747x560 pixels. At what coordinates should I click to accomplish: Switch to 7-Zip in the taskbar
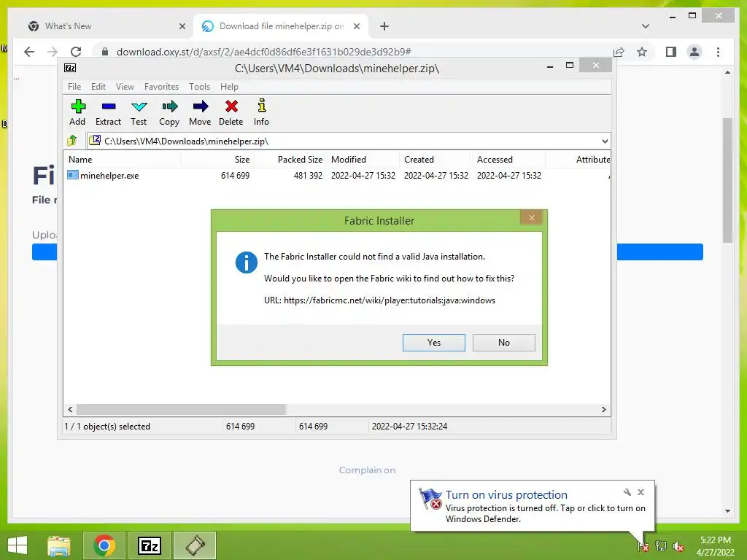pyautogui.click(x=150, y=545)
